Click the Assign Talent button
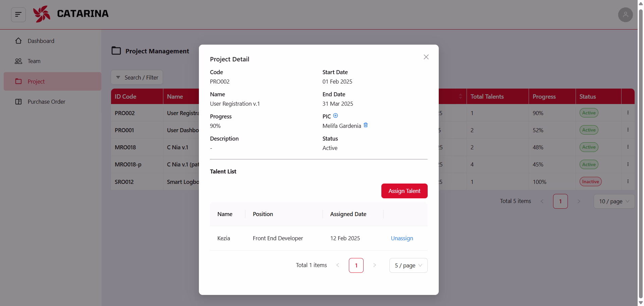This screenshot has height=306, width=644. tap(404, 191)
